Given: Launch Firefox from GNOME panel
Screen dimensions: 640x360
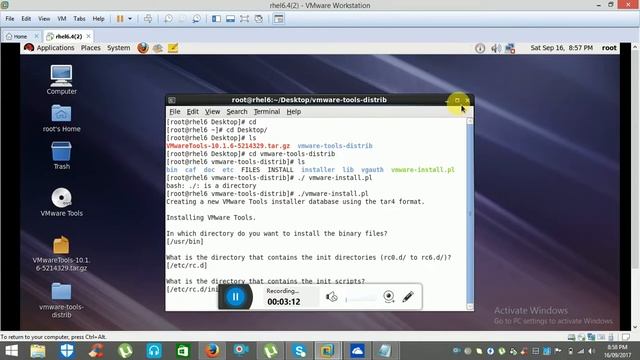Looking at the screenshot, I should (143, 48).
